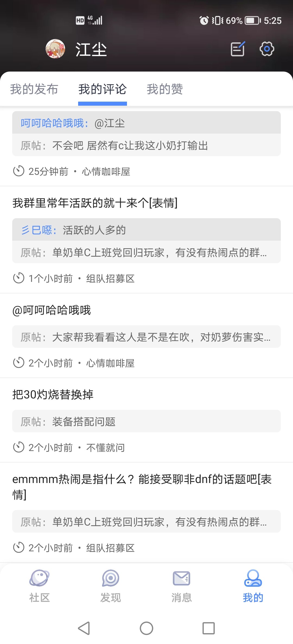
Task: Select the 我的评论 tab
Action: point(103,89)
